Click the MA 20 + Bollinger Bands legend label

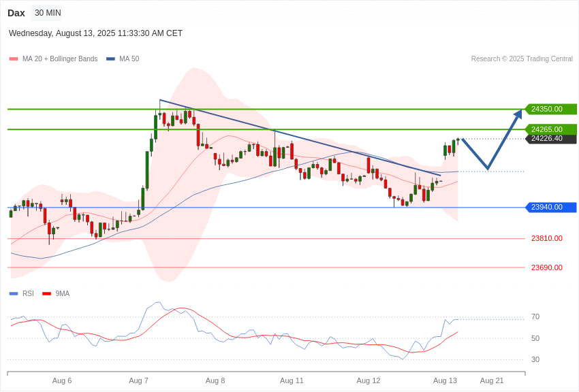point(60,59)
